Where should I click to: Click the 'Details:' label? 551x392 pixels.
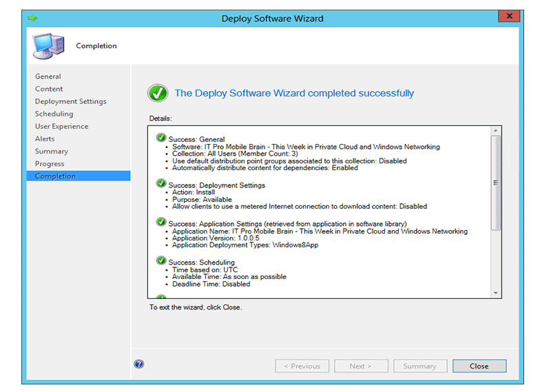(160, 118)
